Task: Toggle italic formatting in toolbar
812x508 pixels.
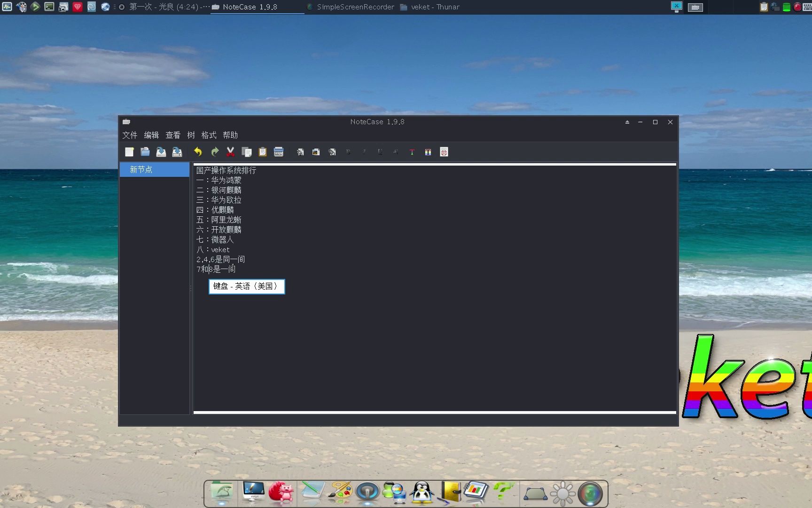Action: tap(364, 152)
